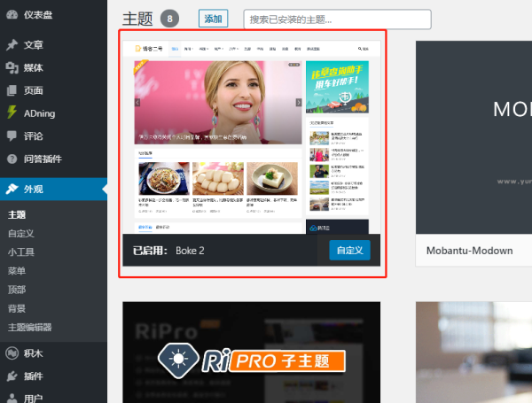This screenshot has width=532, height=403.
Task: Click the Posts pushpin icon
Action: (x=12, y=44)
